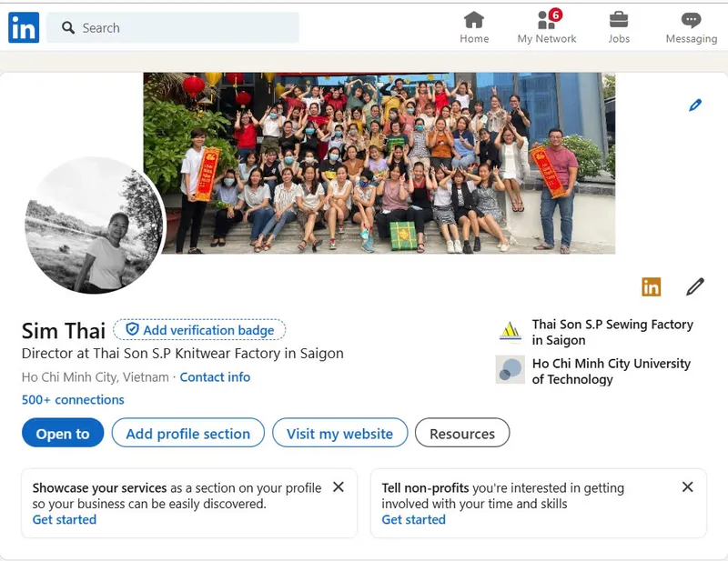Edit profile intro with black pencil icon
The image size is (728, 561).
[695, 286]
